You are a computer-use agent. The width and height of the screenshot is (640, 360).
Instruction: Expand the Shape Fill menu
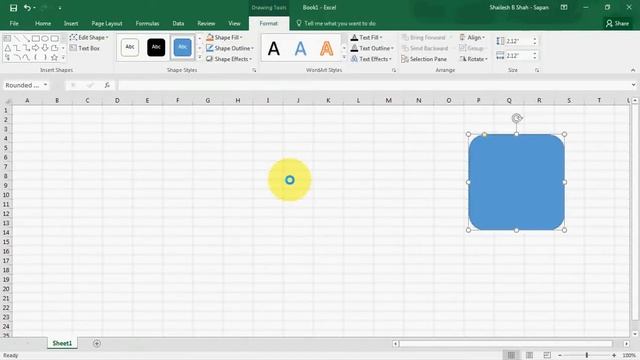click(x=224, y=37)
